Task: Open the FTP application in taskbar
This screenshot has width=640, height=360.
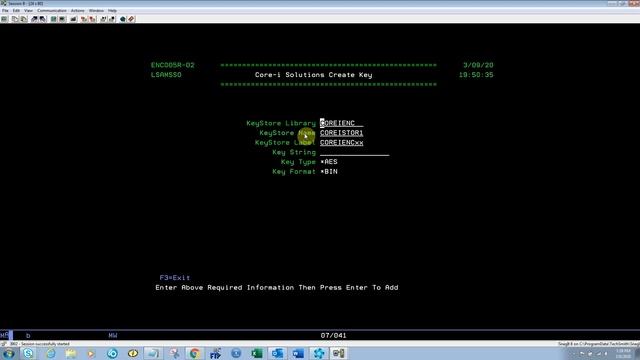Action: (x=215, y=353)
